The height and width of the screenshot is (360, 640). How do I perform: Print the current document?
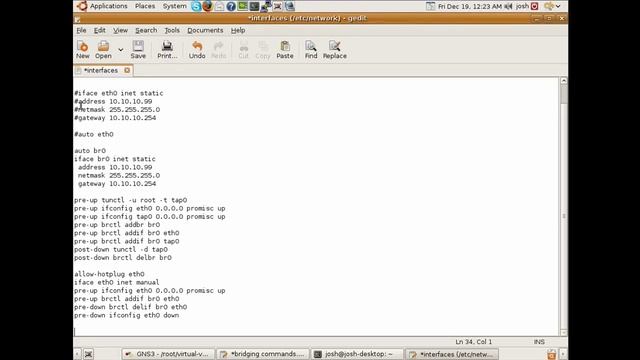pyautogui.click(x=167, y=50)
